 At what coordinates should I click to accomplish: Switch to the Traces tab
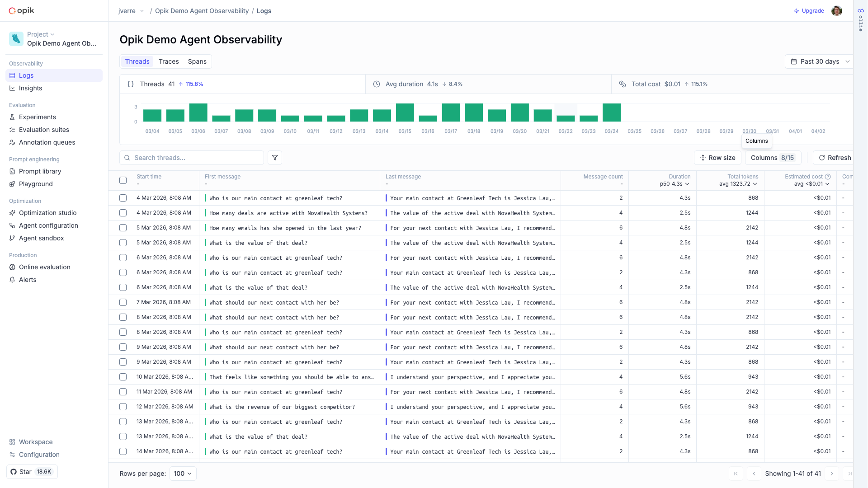click(x=169, y=61)
